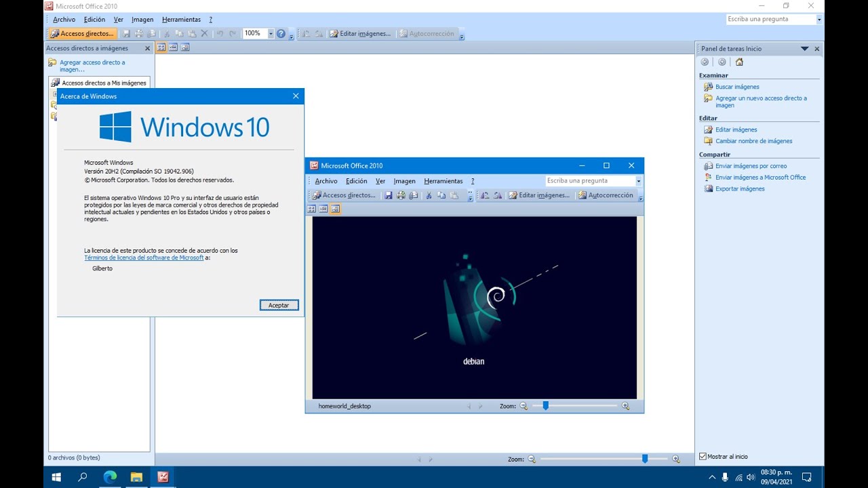Click the Back arrow in the task pane
The height and width of the screenshot is (488, 868).
[x=705, y=62]
